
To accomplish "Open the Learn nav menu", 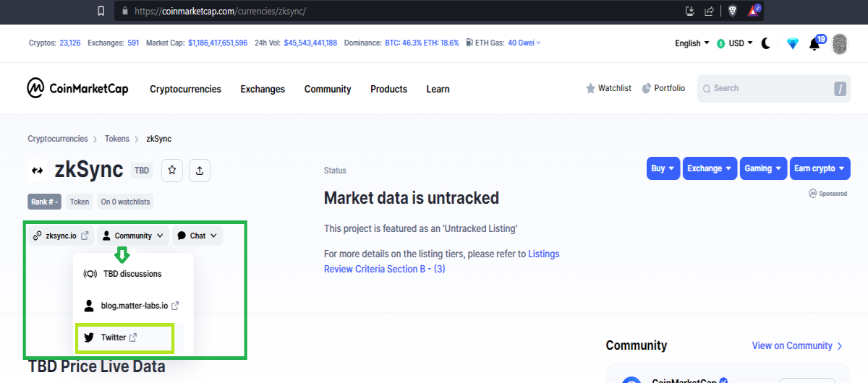I will (438, 90).
